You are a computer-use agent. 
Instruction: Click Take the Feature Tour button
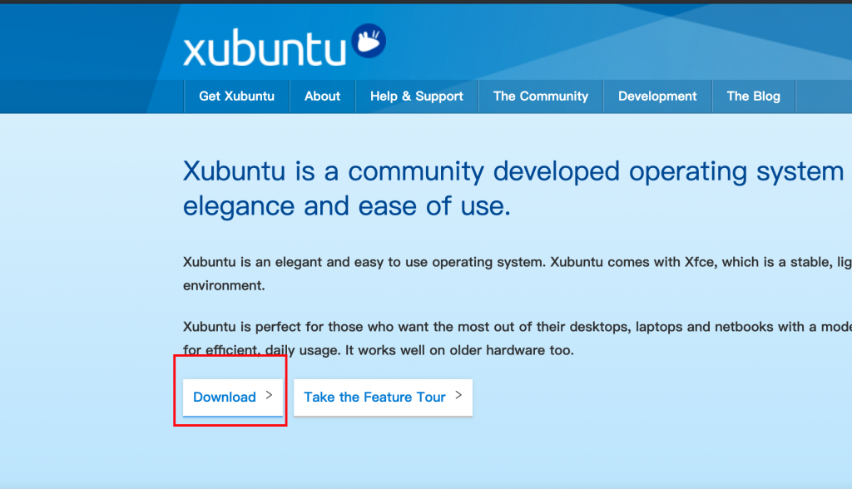point(383,398)
